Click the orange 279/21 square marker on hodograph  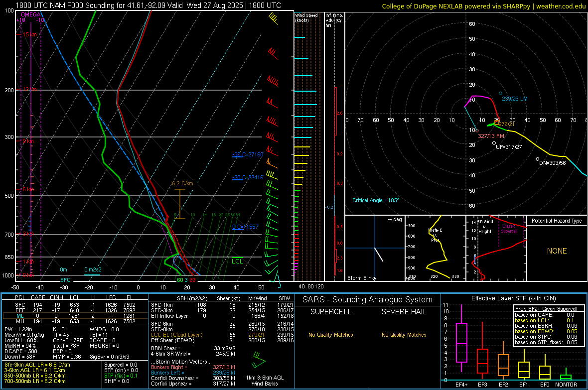[496, 123]
